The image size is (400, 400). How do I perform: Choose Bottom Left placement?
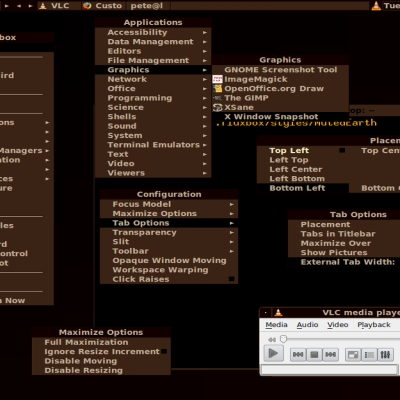coord(303,188)
